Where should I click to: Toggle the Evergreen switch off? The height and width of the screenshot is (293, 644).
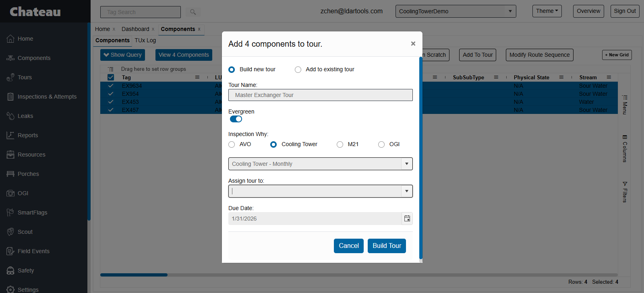236,119
